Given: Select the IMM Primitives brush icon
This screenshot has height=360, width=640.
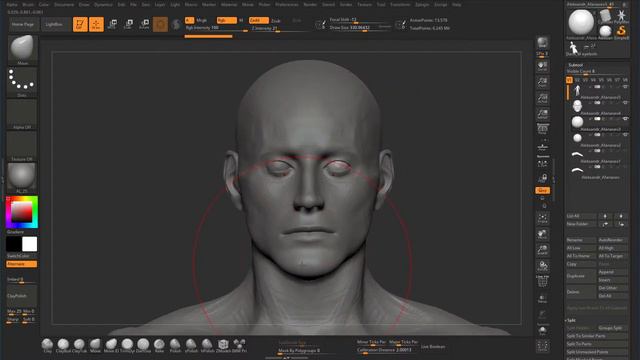Looking at the screenshot, I should click(239, 345).
